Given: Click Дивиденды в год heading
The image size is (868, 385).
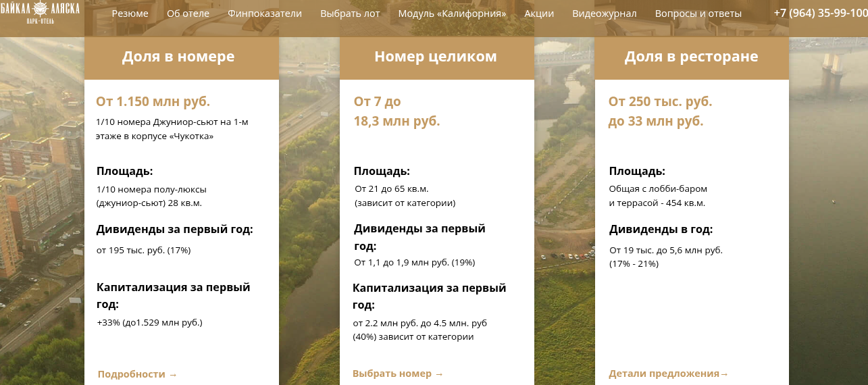Looking at the screenshot, I should (661, 229).
